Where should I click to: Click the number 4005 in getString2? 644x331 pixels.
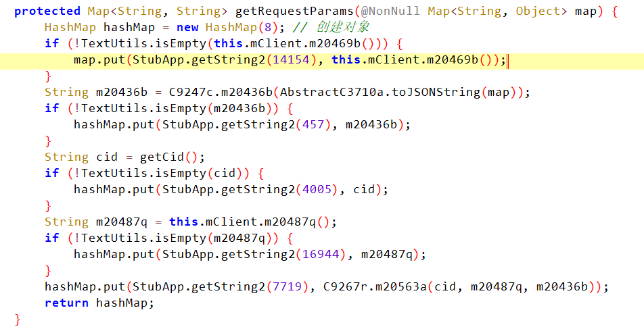pos(317,190)
